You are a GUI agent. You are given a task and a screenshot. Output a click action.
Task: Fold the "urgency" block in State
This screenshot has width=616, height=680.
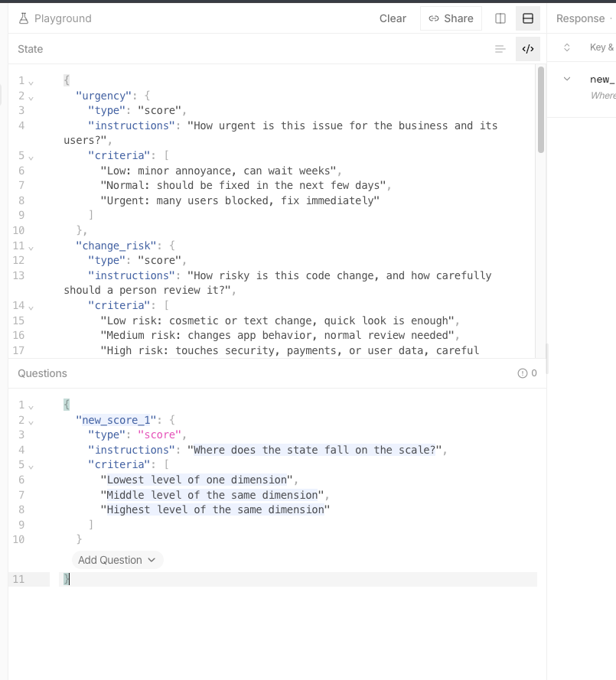click(x=31, y=97)
